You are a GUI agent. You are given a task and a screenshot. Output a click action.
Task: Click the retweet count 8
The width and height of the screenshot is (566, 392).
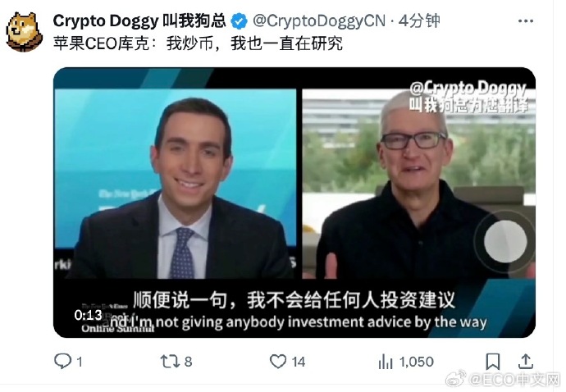[188, 362]
